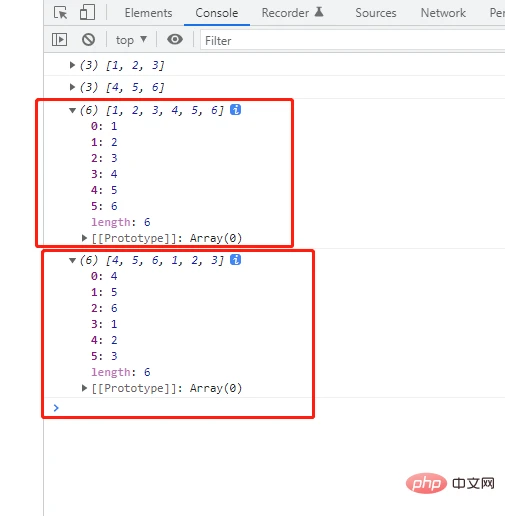Toggle the device toolbar icon

coord(87,13)
